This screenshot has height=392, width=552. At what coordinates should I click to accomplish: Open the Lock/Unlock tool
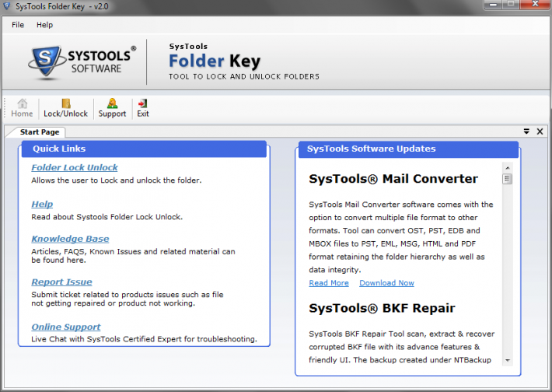[x=65, y=108]
